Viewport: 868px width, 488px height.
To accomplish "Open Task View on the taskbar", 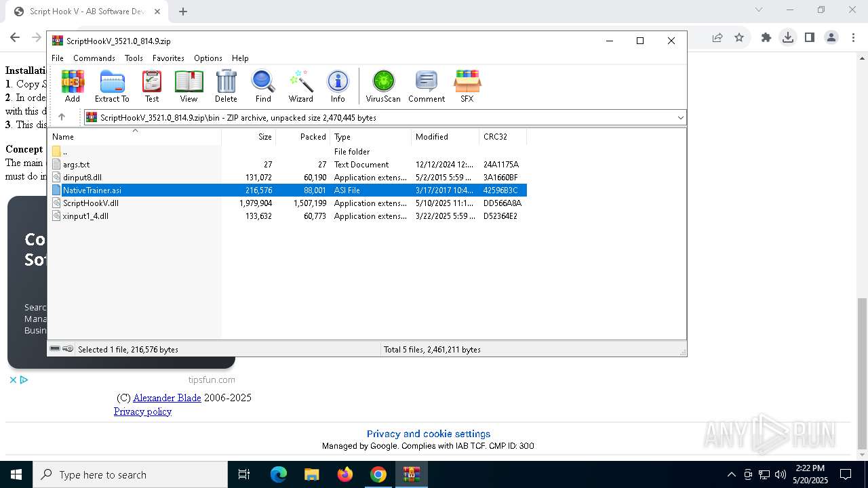I will click(x=244, y=474).
